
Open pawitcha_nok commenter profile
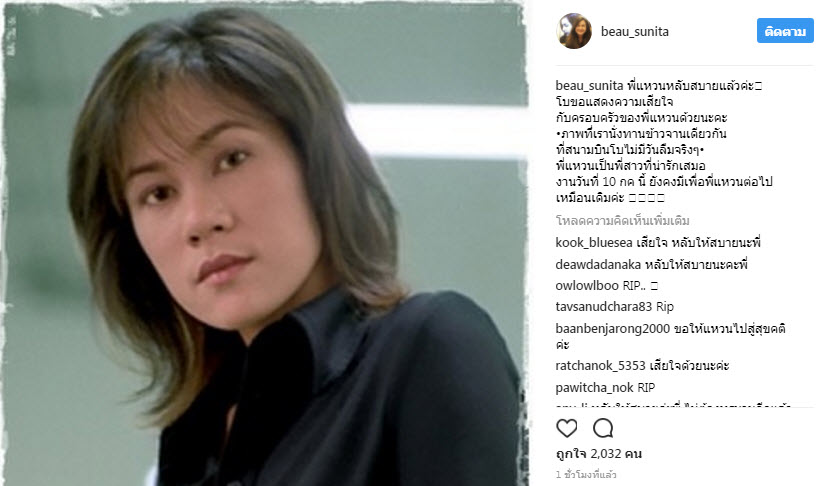(595, 388)
